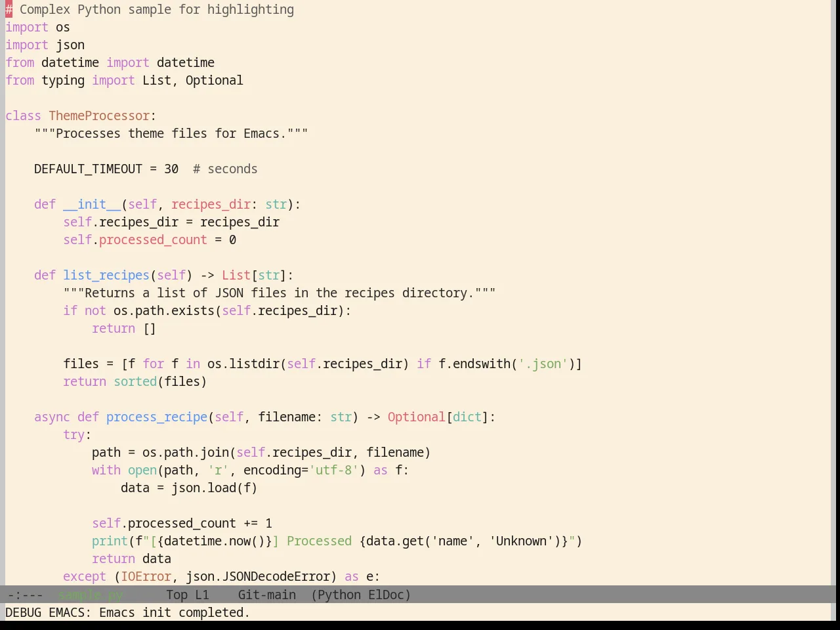Image resolution: width=840 pixels, height=630 pixels.
Task: Click os.listdir in the files comprehension
Action: pos(243,364)
